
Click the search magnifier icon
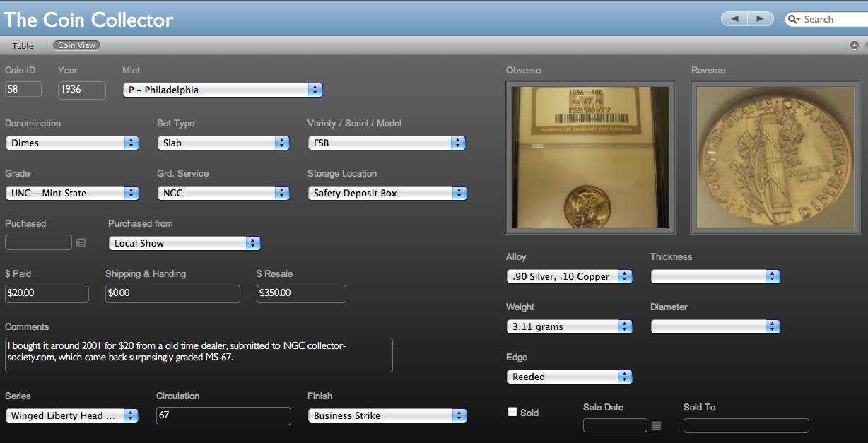(x=794, y=19)
